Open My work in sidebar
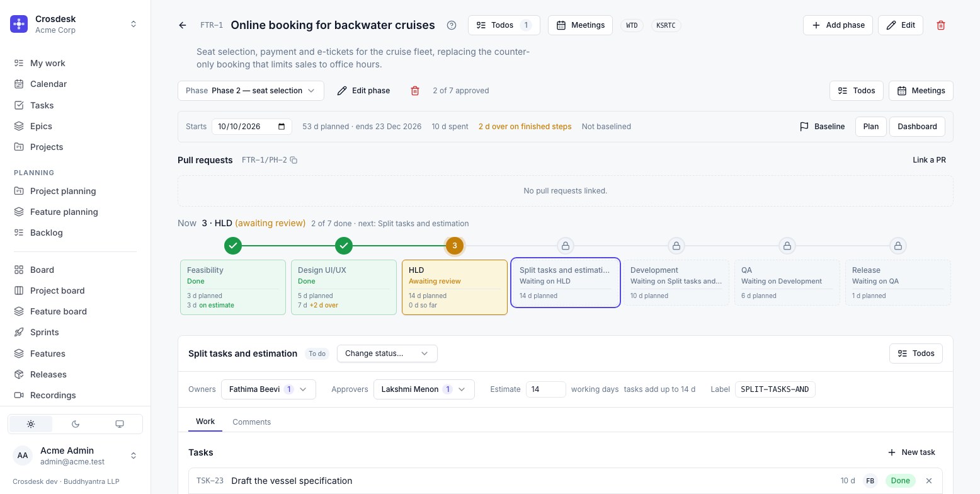Screen dimensions: 980x494 [x=75, y=63]
